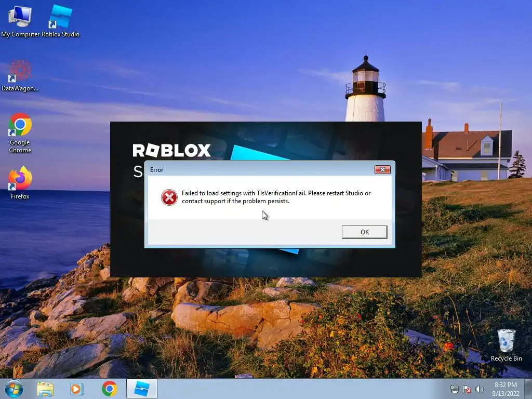Click the 'Failed to load settings' error message
This screenshot has height=399, width=532.
(x=276, y=197)
